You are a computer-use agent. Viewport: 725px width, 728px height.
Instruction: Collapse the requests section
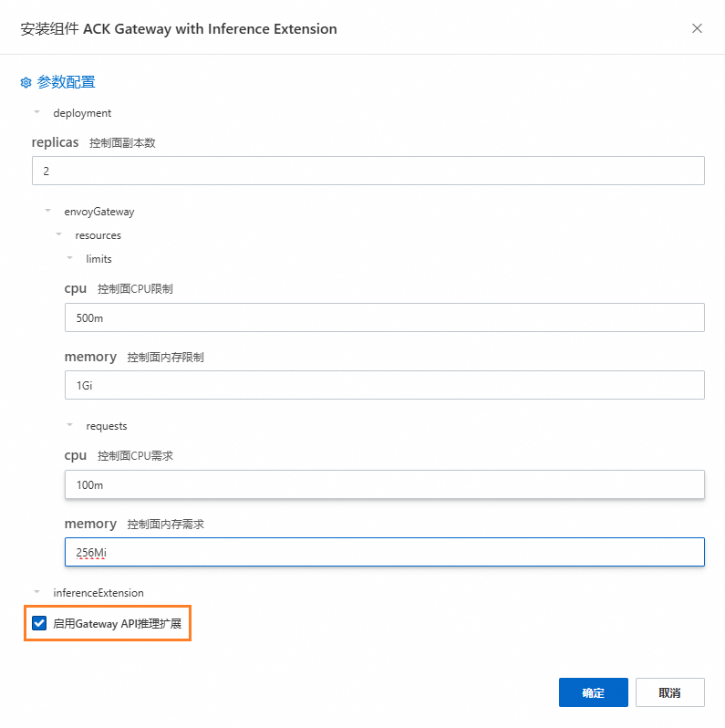[69, 425]
